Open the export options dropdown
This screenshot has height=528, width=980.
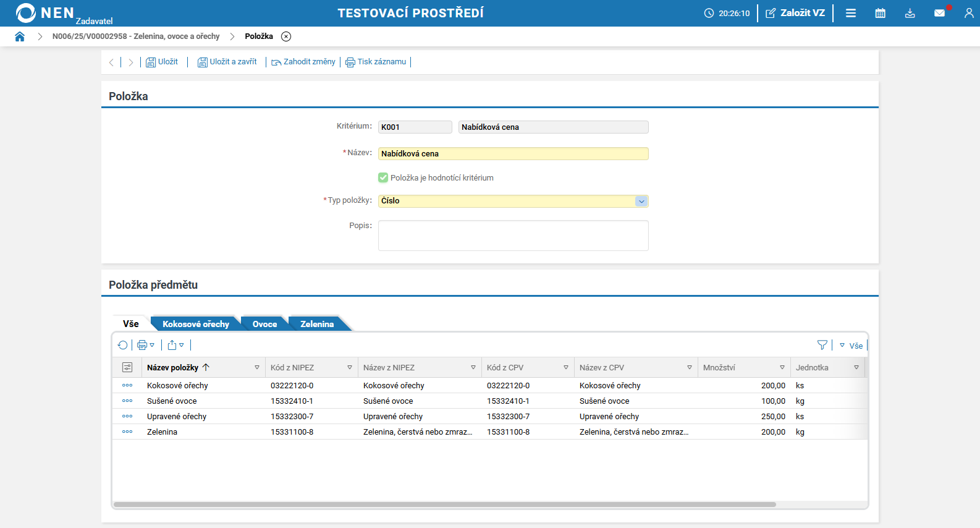point(175,345)
